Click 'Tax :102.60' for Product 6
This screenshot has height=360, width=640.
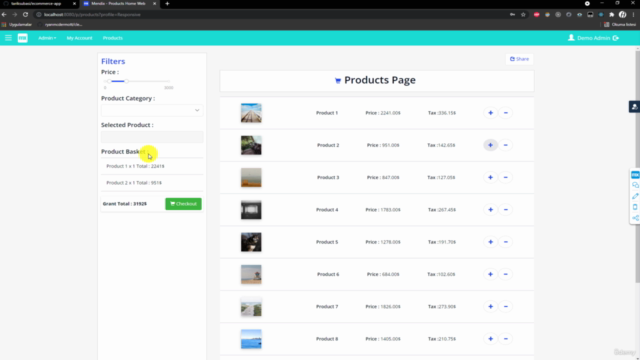pos(441,274)
